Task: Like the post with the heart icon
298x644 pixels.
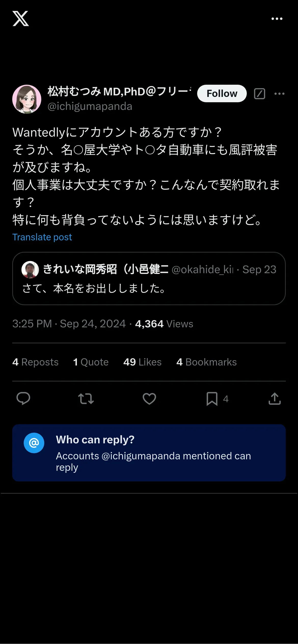Action: [149, 399]
